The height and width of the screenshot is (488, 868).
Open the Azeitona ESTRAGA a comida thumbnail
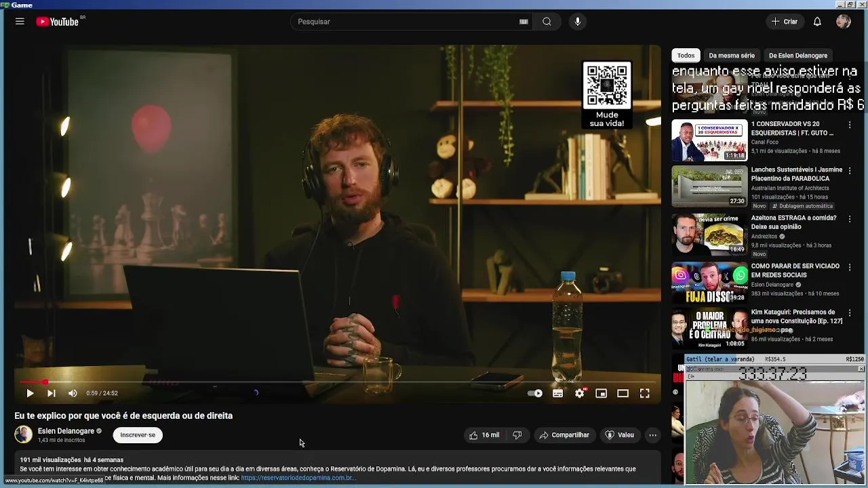point(709,235)
